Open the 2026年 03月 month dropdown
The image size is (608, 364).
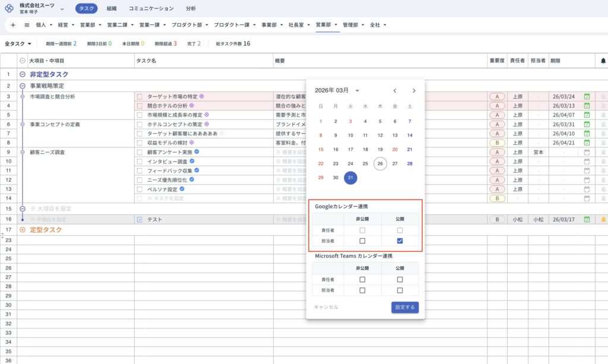pos(357,91)
